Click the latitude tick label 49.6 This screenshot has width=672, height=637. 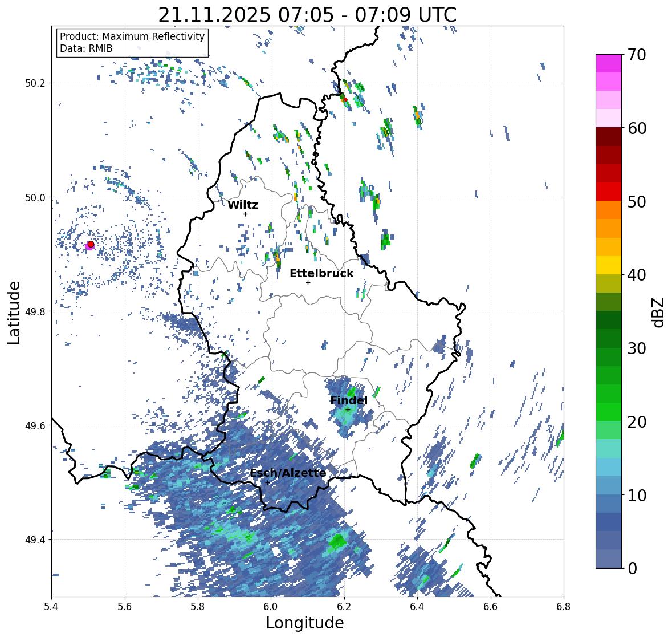[35, 425]
